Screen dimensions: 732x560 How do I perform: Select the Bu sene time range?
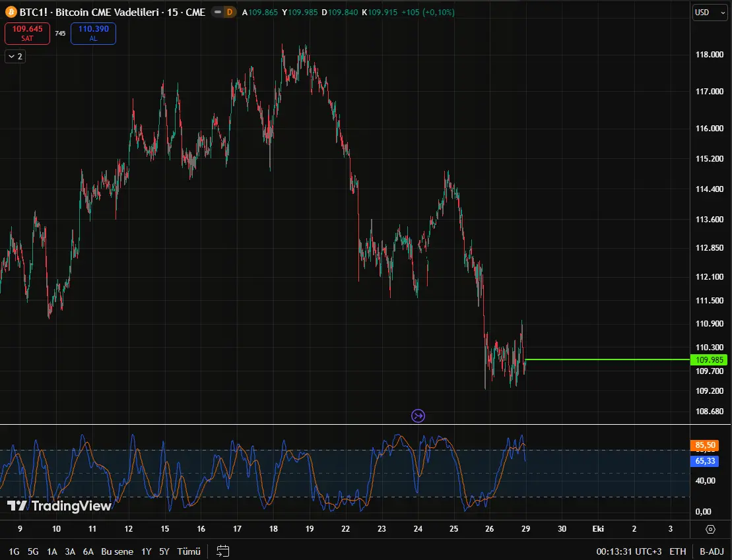pyautogui.click(x=117, y=551)
